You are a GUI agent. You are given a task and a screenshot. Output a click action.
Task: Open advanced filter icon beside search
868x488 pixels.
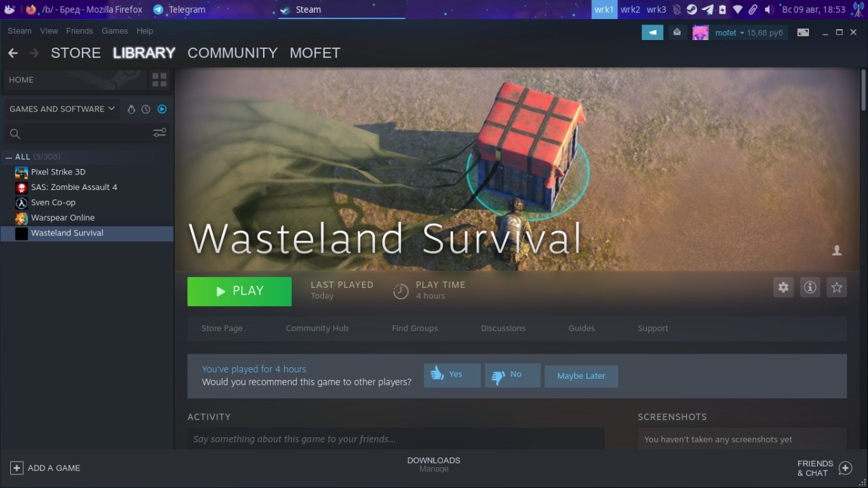pyautogui.click(x=159, y=133)
